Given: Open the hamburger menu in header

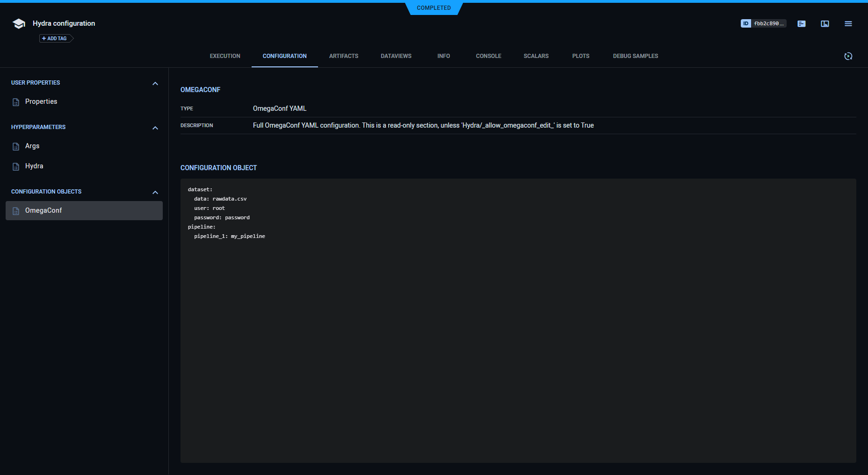Looking at the screenshot, I should (848, 24).
